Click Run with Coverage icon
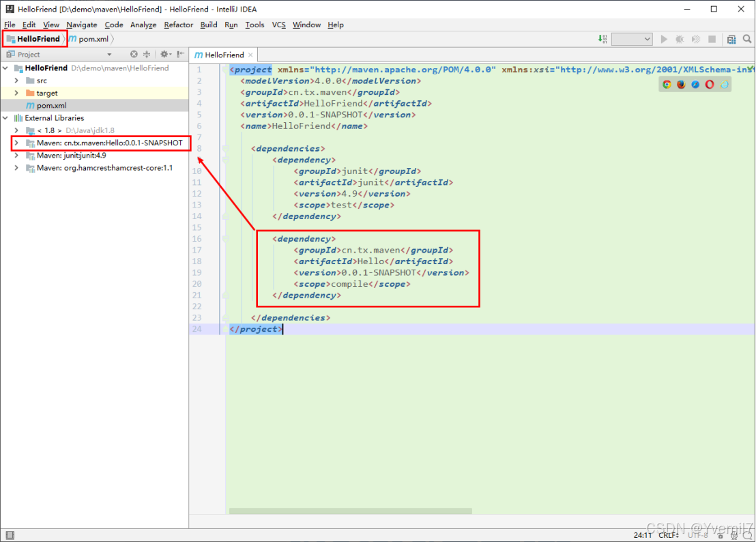This screenshot has height=542, width=756. pos(696,39)
